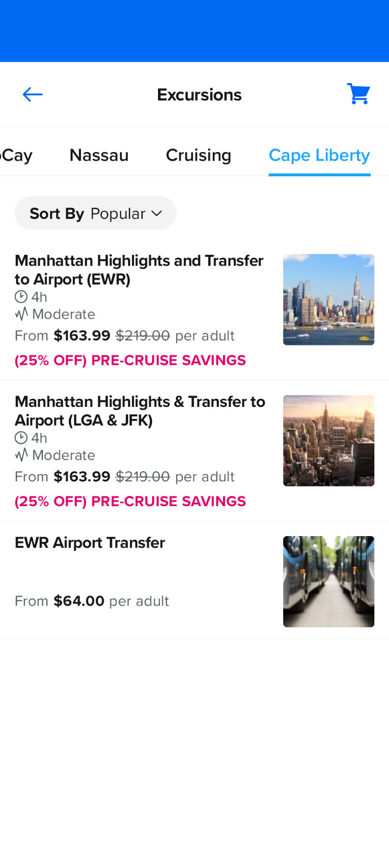Switch to the Nassau tab
Image resolution: width=389 pixels, height=868 pixels.
tap(99, 155)
